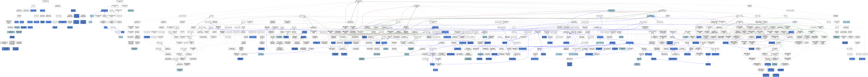Select the 'mesenchyme development' node
868x77 pixels.
(x=466, y=32)
